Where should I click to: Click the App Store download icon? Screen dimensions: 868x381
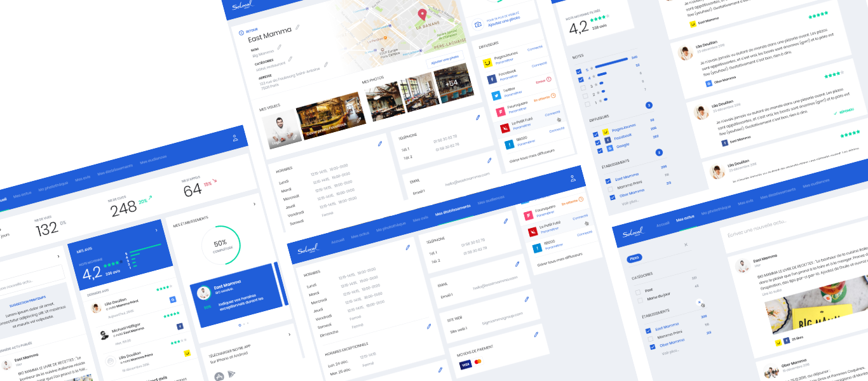click(219, 377)
